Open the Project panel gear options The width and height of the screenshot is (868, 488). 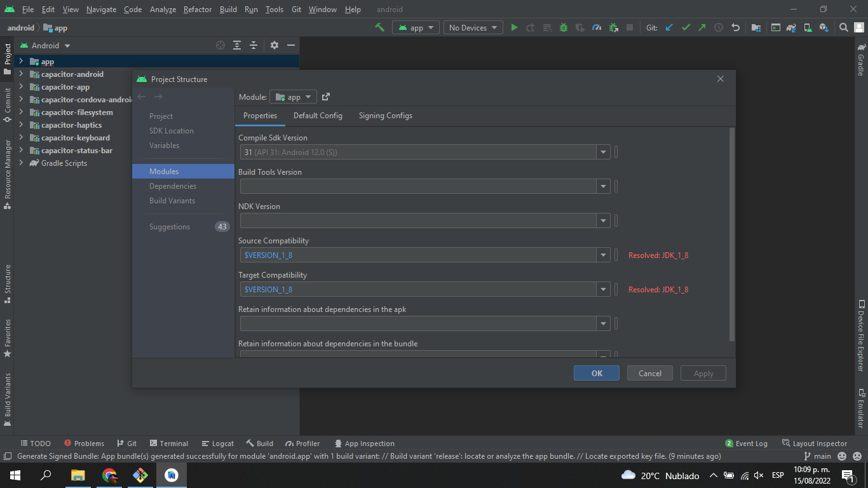click(275, 45)
